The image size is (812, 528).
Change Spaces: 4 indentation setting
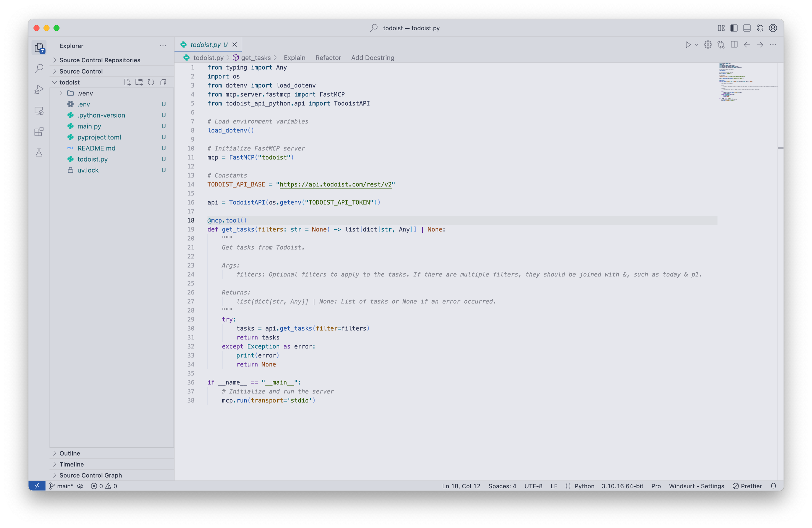[x=502, y=486]
